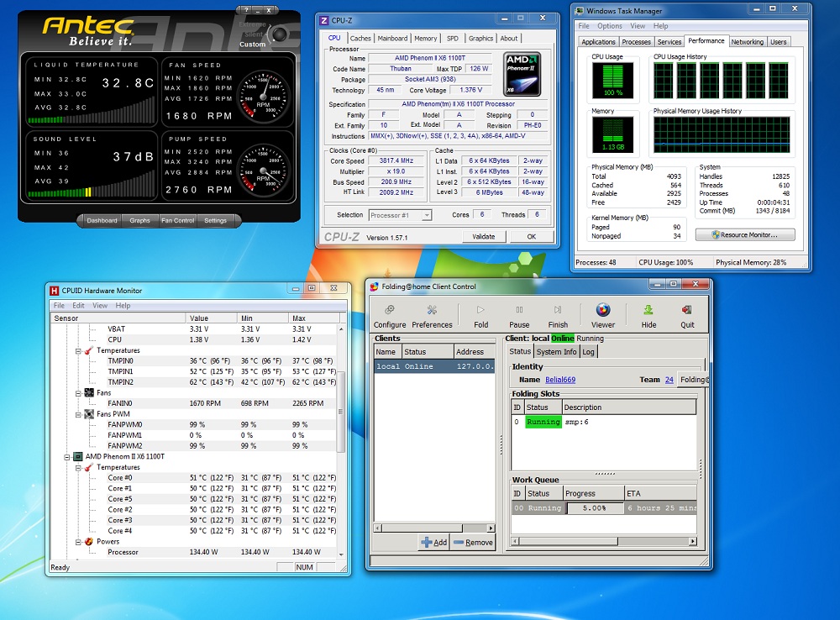The width and height of the screenshot is (840, 620).
Task: Switch to the Caches tab in CPU-Z
Action: 360,39
